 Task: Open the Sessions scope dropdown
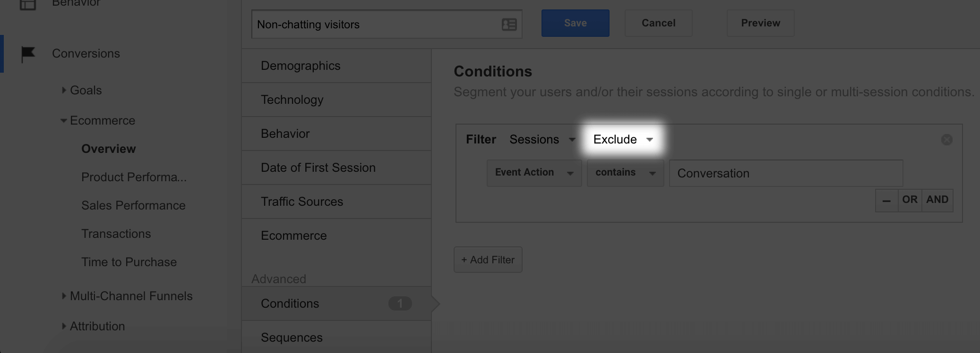pyautogui.click(x=542, y=140)
